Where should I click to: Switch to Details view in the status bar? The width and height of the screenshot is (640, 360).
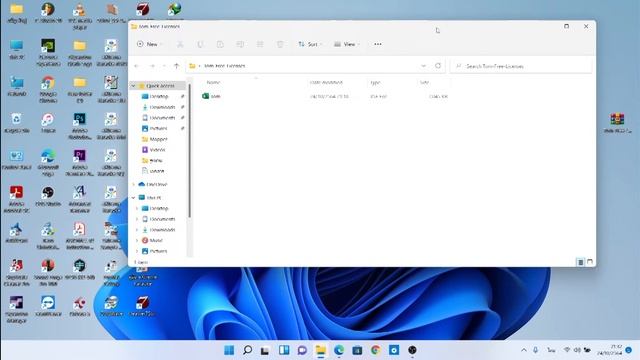(x=580, y=262)
